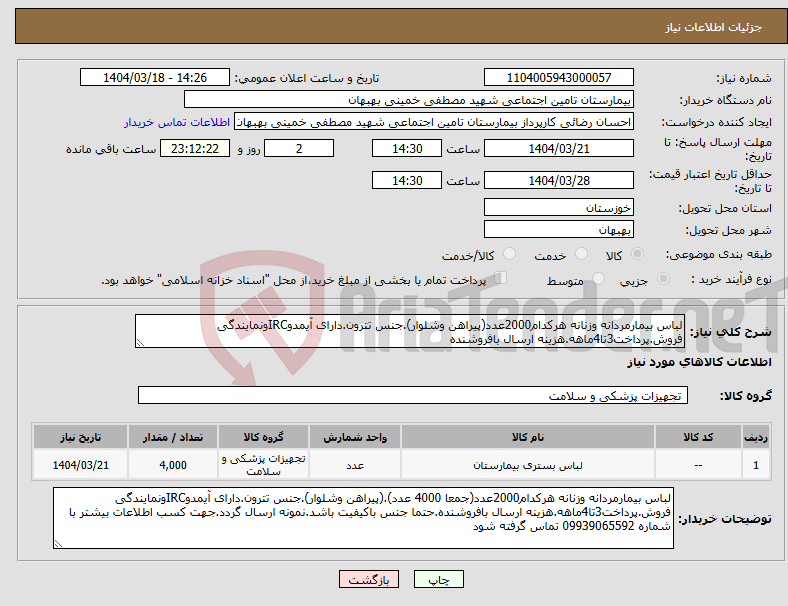Click the تاریخ نیاز column header

click(80, 437)
